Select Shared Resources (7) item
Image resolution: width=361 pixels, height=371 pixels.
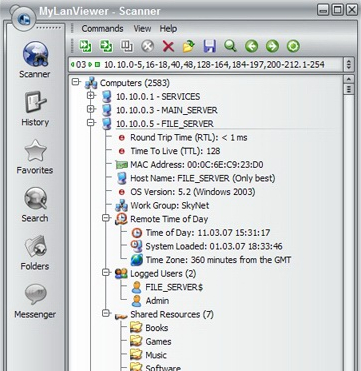172,314
